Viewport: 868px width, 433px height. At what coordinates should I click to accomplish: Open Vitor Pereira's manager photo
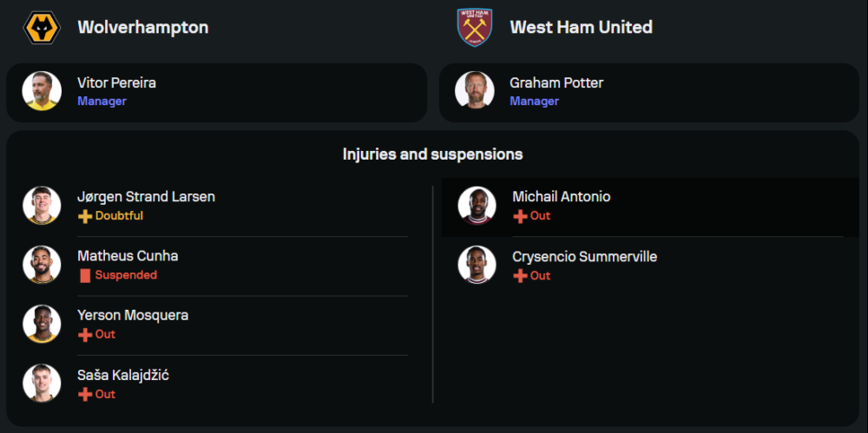pos(42,91)
